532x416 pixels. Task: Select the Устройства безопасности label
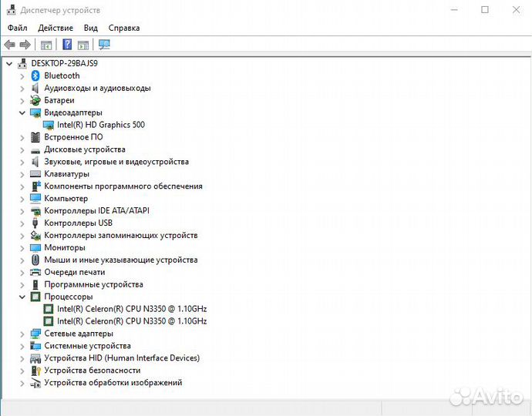[x=93, y=371]
